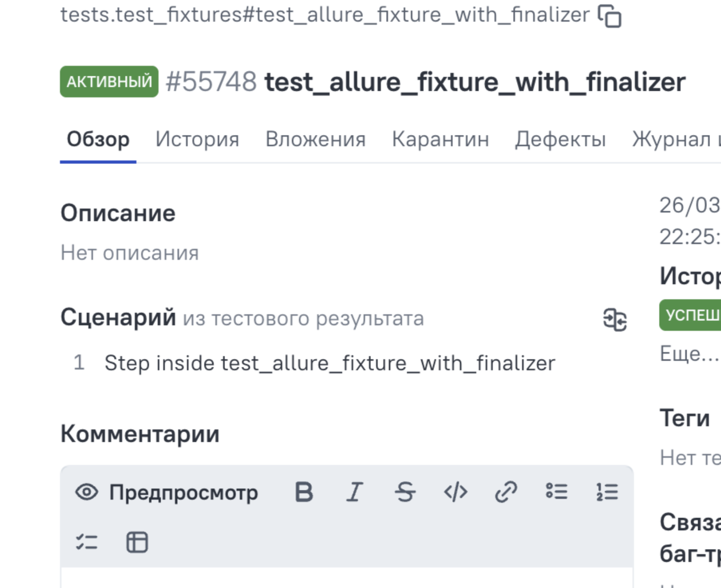Screen dimensions: 721x588
Task: Insert a table into the comment
Action: (137, 542)
